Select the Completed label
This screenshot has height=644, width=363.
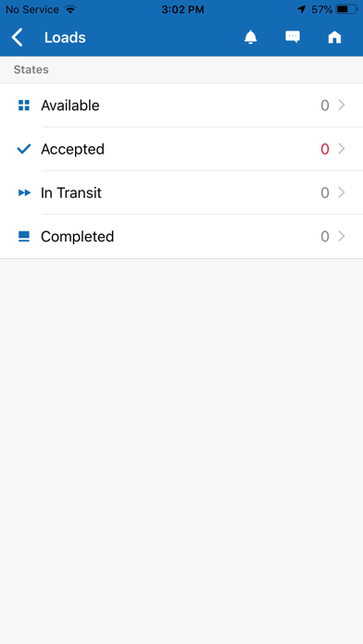[x=77, y=237]
